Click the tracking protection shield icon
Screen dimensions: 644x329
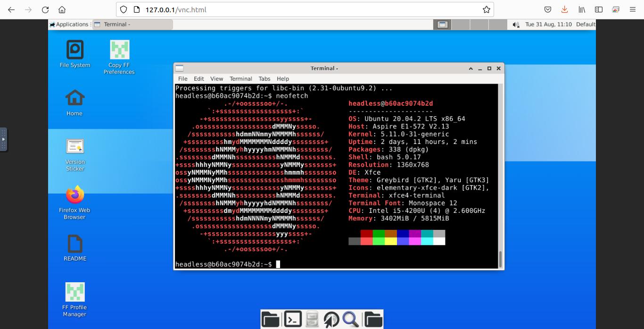pos(124,9)
